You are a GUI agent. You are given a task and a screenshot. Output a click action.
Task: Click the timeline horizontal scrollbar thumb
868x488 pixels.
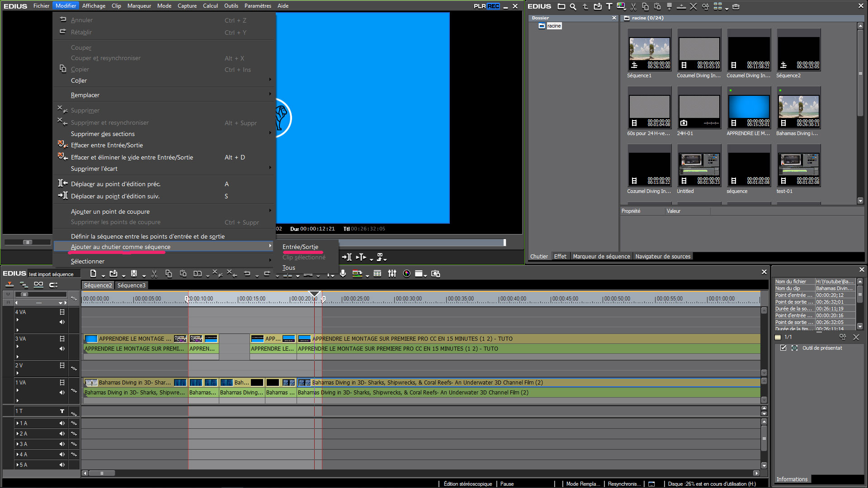pyautogui.click(x=102, y=473)
